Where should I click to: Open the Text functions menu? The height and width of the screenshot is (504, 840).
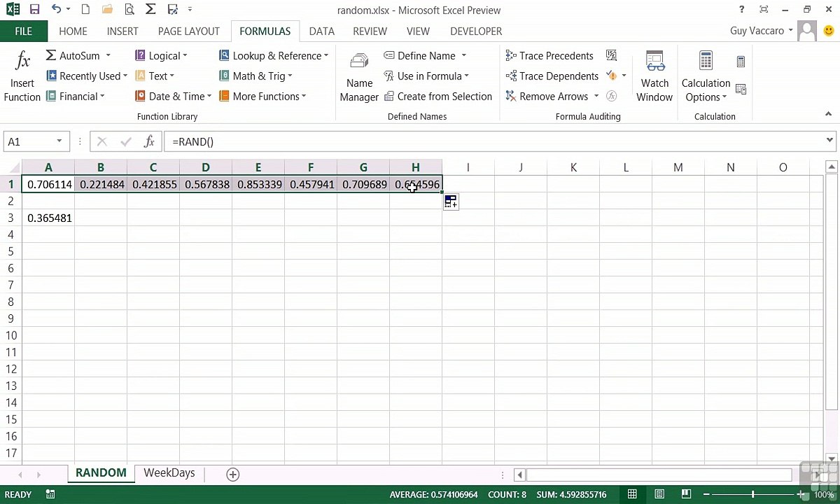click(x=154, y=76)
